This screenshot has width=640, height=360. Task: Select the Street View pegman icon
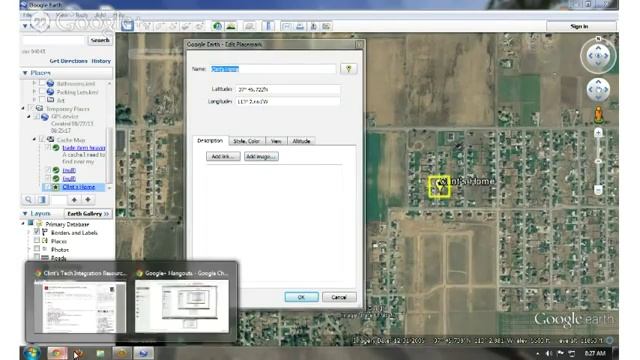(598, 115)
